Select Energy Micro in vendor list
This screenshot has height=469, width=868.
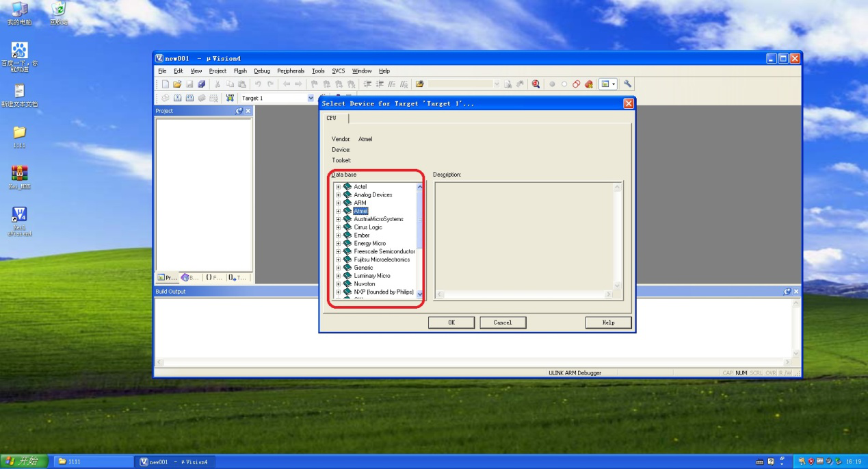(x=369, y=244)
